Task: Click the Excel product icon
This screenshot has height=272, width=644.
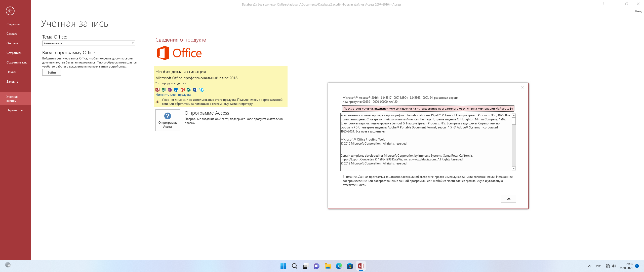Action: click(164, 90)
